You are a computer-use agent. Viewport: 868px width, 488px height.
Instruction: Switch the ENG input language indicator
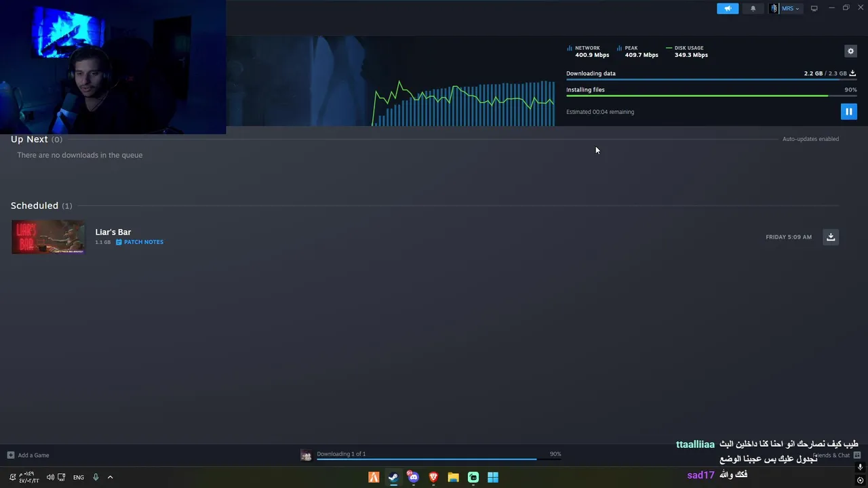click(79, 477)
